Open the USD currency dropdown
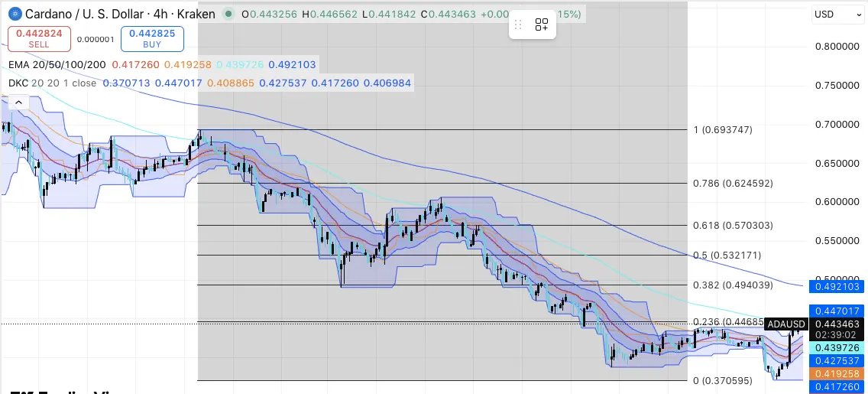868x394 pixels. click(x=837, y=15)
